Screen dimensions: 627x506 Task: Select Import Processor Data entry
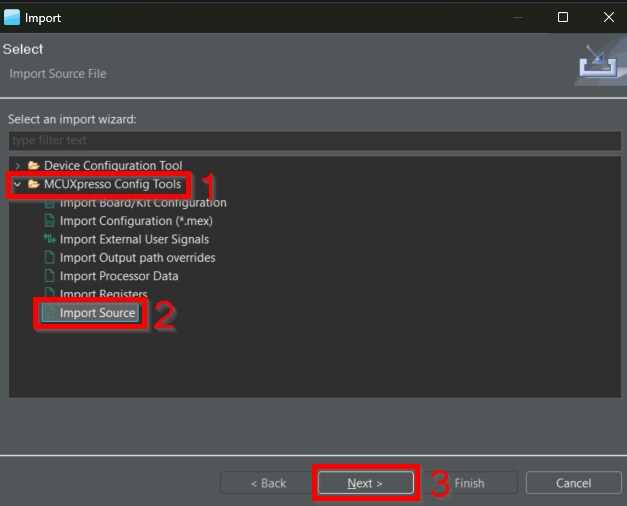tap(118, 276)
